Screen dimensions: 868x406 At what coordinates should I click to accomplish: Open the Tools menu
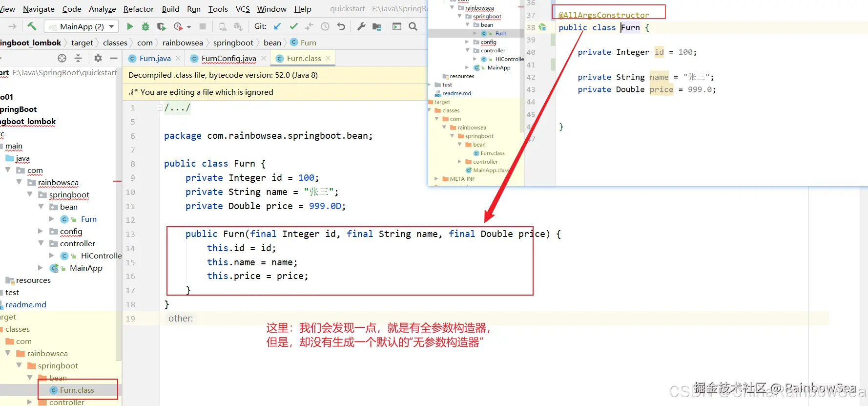coord(218,9)
